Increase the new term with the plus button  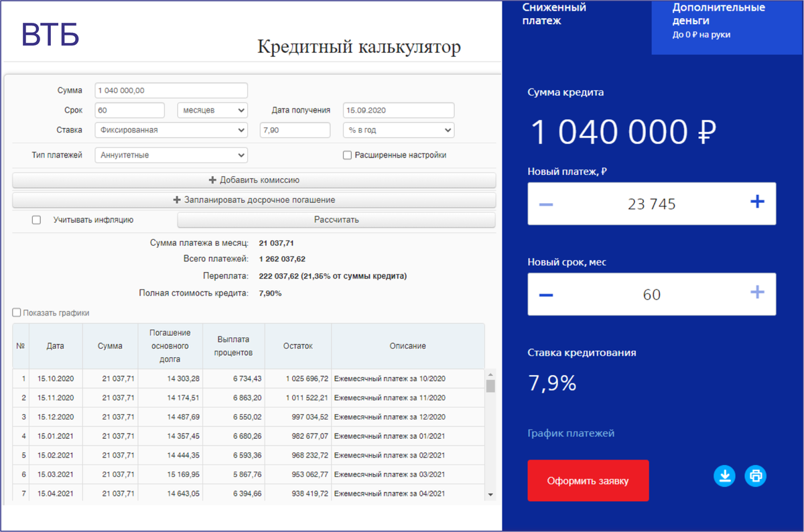[757, 292]
